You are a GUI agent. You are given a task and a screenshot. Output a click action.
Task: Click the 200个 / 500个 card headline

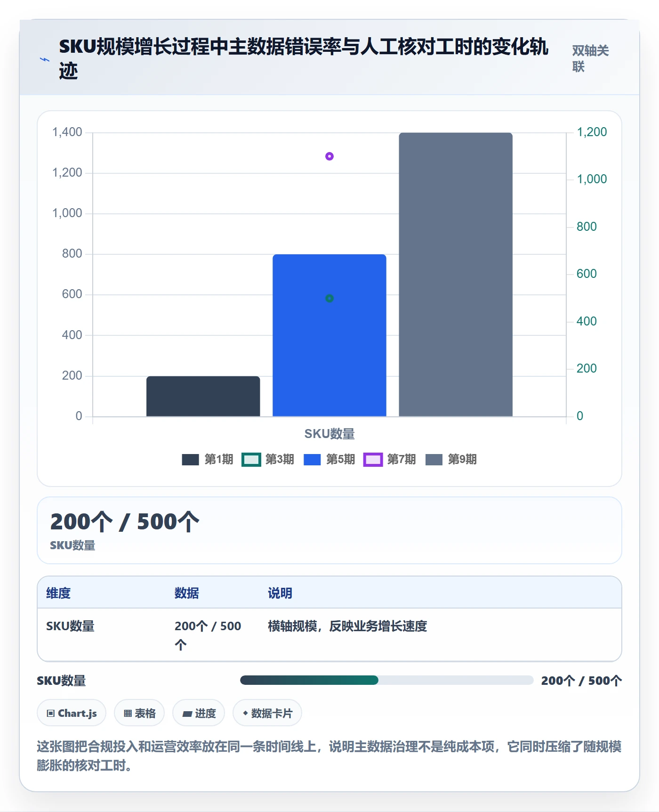point(125,522)
